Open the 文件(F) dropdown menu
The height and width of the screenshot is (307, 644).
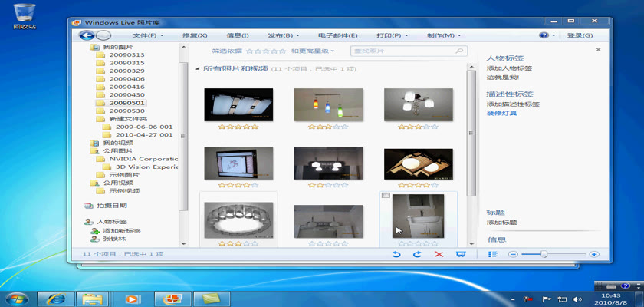148,35
